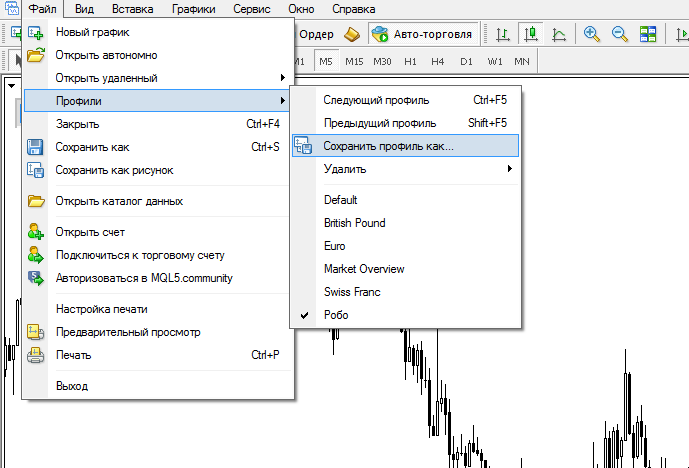This screenshot has height=468, width=689.
Task: Click the Ордер button
Action: (316, 34)
